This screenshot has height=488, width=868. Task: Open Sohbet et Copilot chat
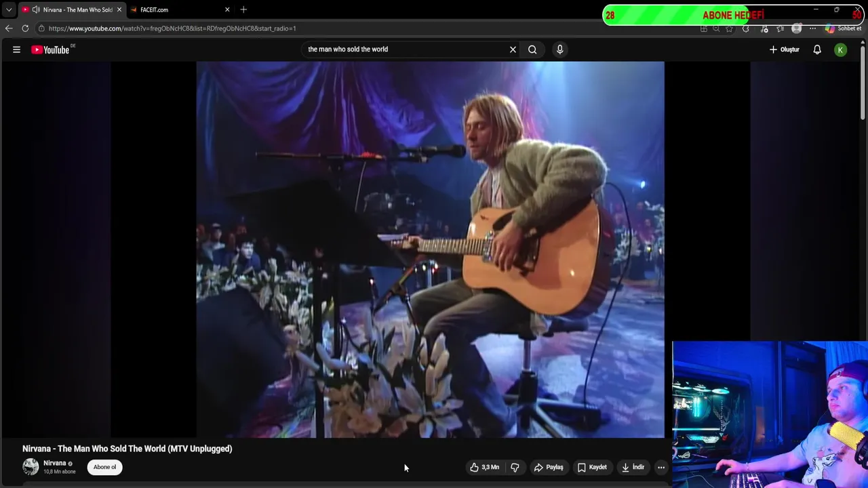pos(843,28)
